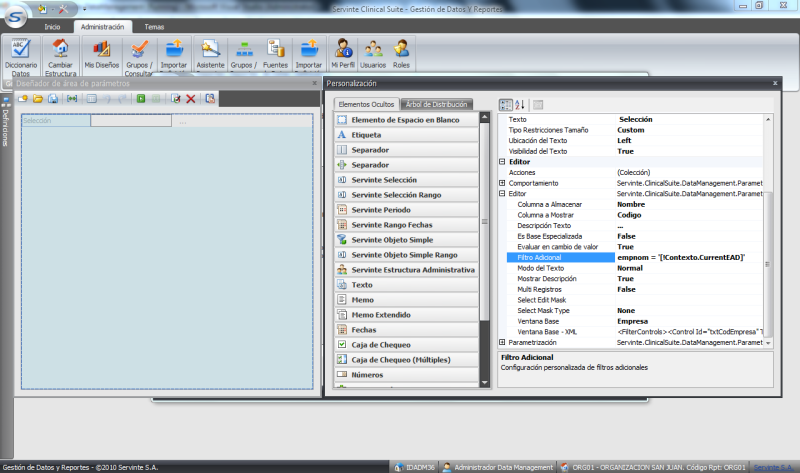Screen dimensions: 800x473
Task: Click the red X delete icon in designer toolbar
Action: coord(191,99)
